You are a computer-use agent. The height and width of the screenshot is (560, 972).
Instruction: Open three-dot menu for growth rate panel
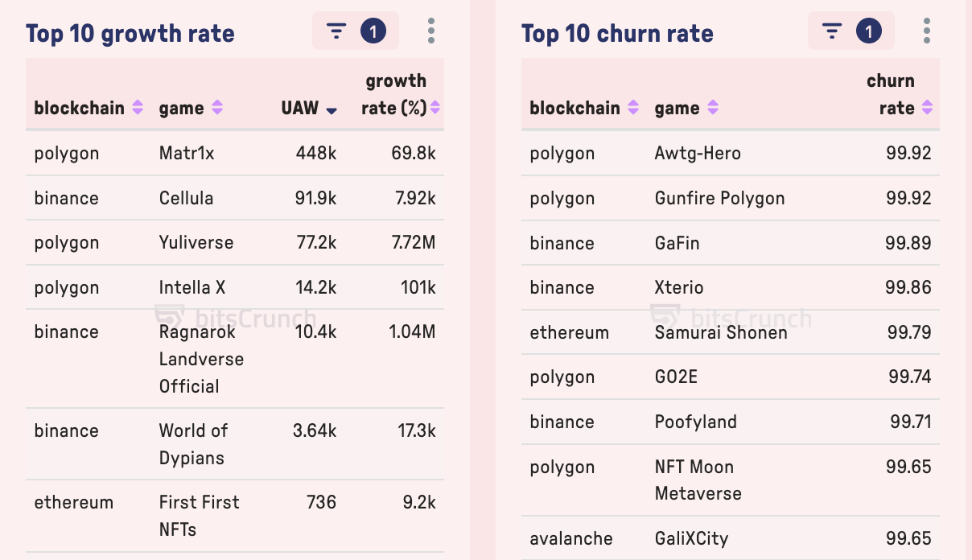431,31
